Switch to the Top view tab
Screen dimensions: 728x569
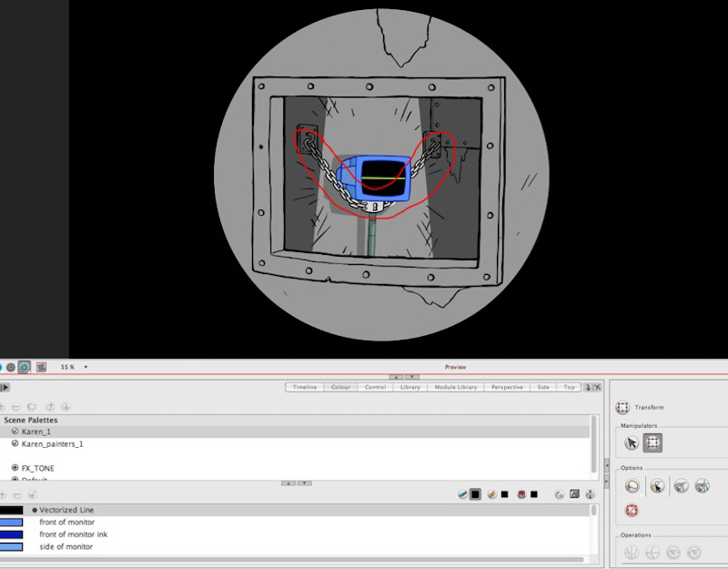point(569,387)
